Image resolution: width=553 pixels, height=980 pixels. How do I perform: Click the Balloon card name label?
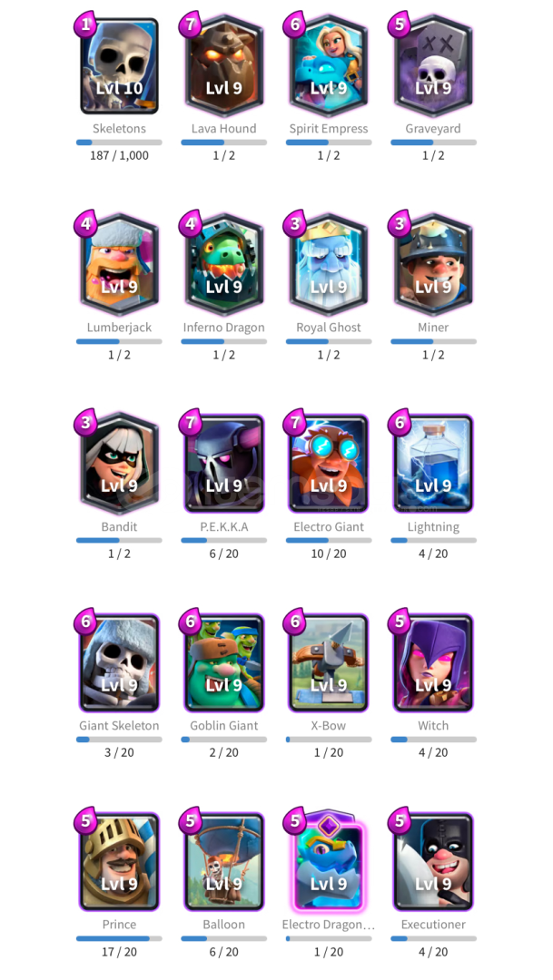pyautogui.click(x=224, y=925)
